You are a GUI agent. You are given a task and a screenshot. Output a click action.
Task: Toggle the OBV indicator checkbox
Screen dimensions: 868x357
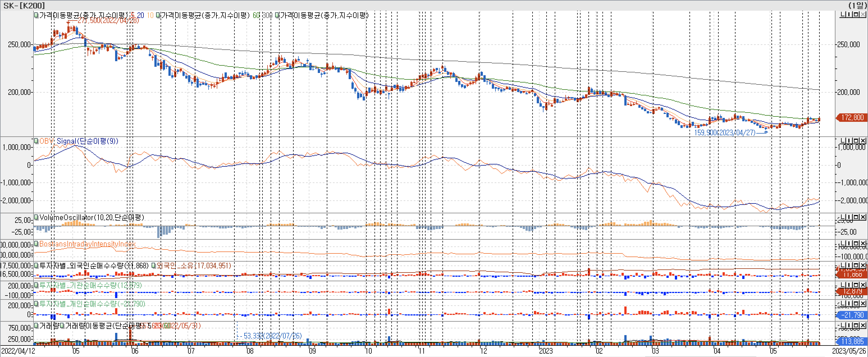point(36,141)
